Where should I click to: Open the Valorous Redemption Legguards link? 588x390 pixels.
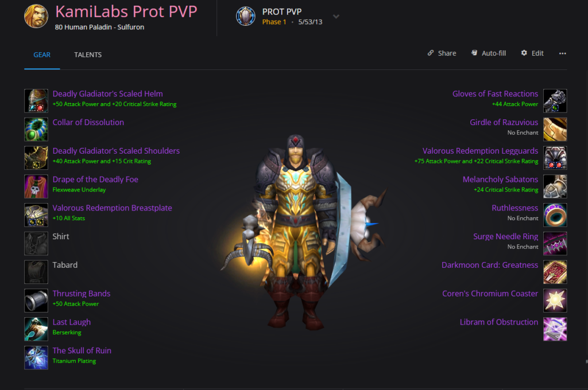tap(480, 151)
